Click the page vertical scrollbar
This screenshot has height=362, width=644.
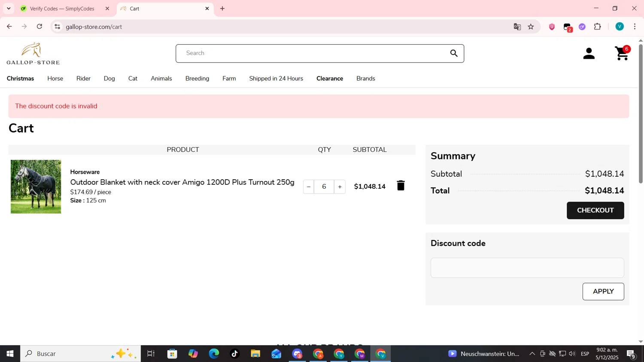point(641,114)
